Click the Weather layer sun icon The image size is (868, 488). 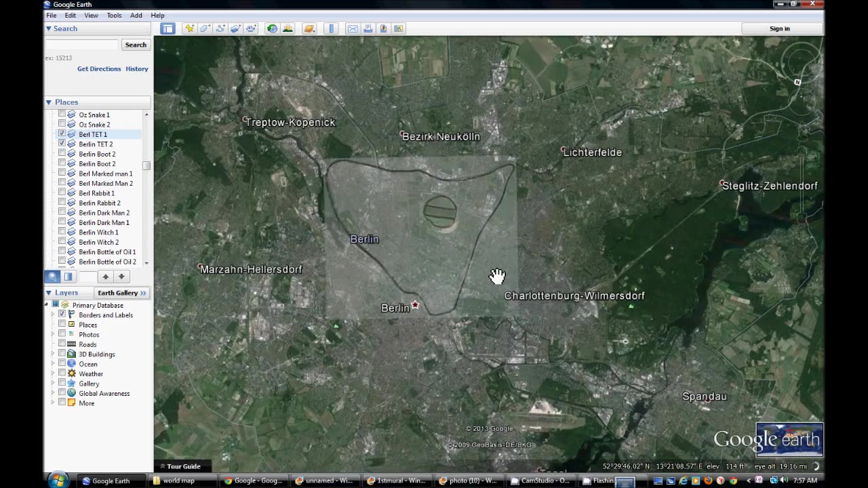72,373
